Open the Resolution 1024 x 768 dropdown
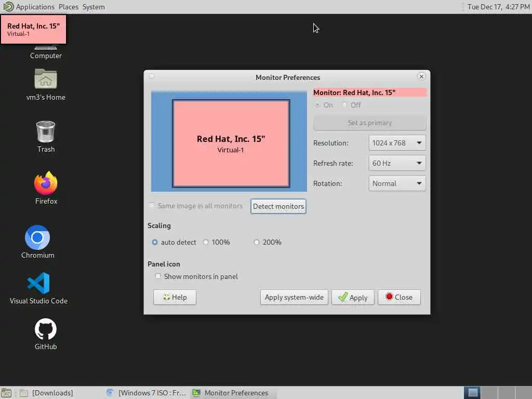532x399 pixels. [397, 143]
